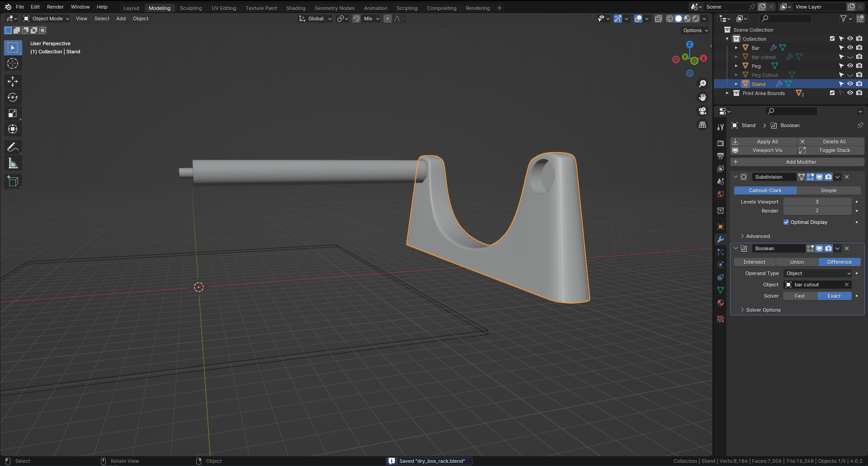Activate the Transform tool
868x466 pixels.
tap(13, 129)
